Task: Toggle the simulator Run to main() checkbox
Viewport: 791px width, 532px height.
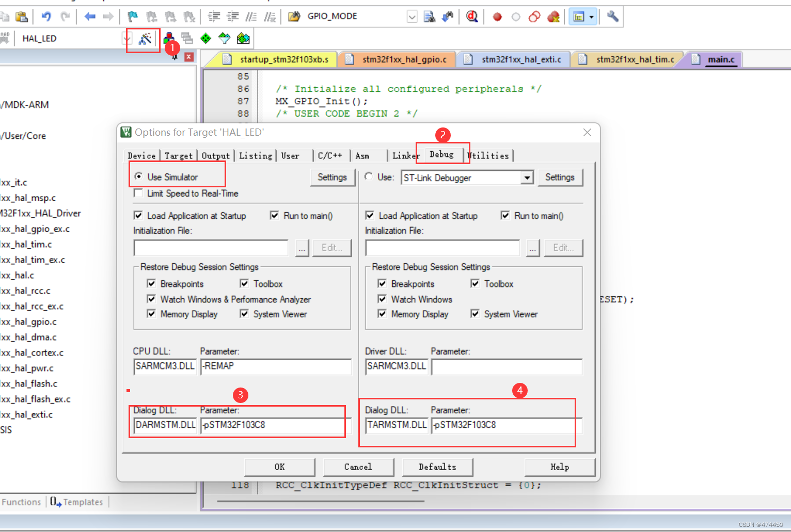Action: click(x=275, y=215)
